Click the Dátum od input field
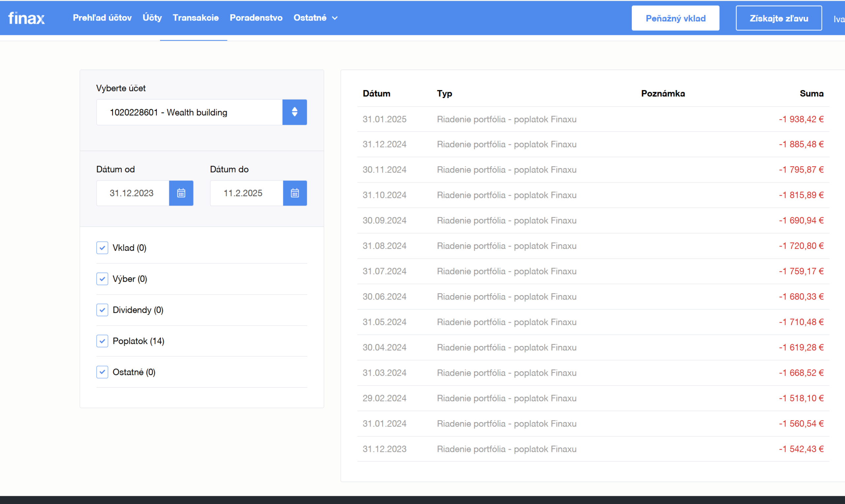The image size is (845, 504). pyautogui.click(x=133, y=193)
